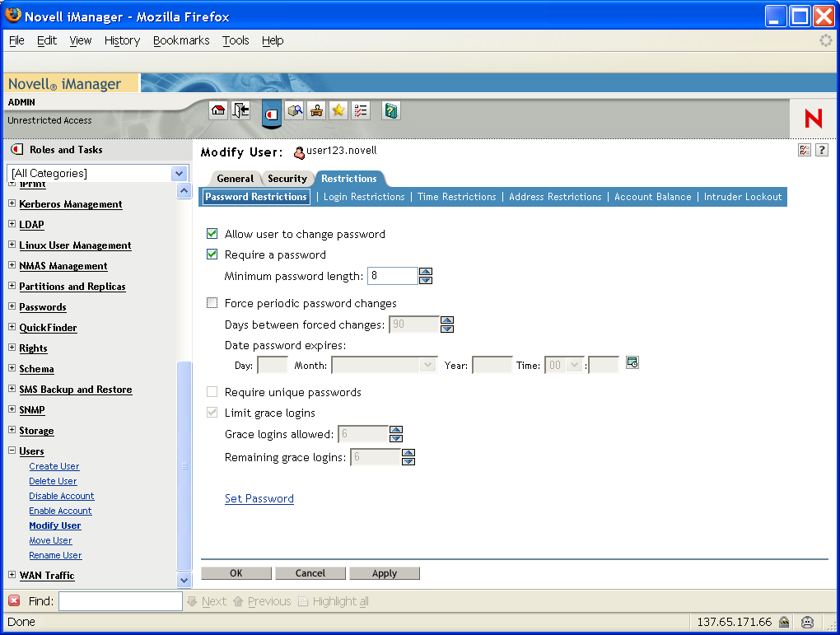The width and height of the screenshot is (840, 635).
Task: Click the Set Password link
Action: pyautogui.click(x=259, y=498)
